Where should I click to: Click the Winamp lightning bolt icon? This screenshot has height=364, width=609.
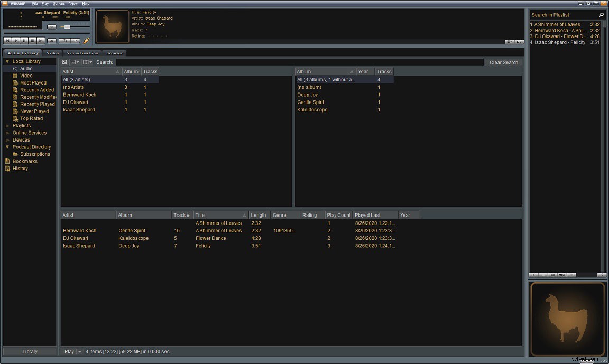pos(86,40)
